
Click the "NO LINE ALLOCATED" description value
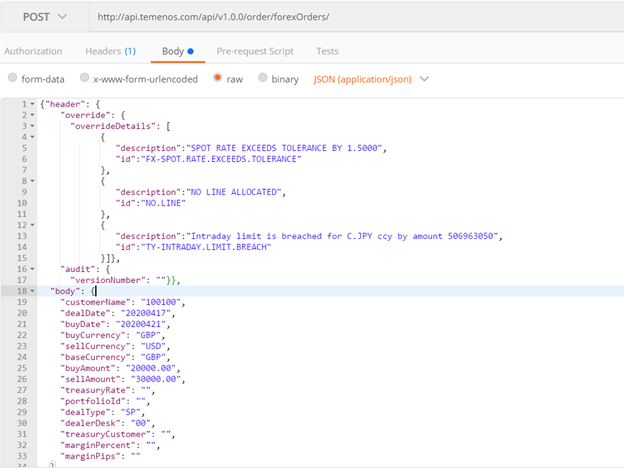click(234, 192)
